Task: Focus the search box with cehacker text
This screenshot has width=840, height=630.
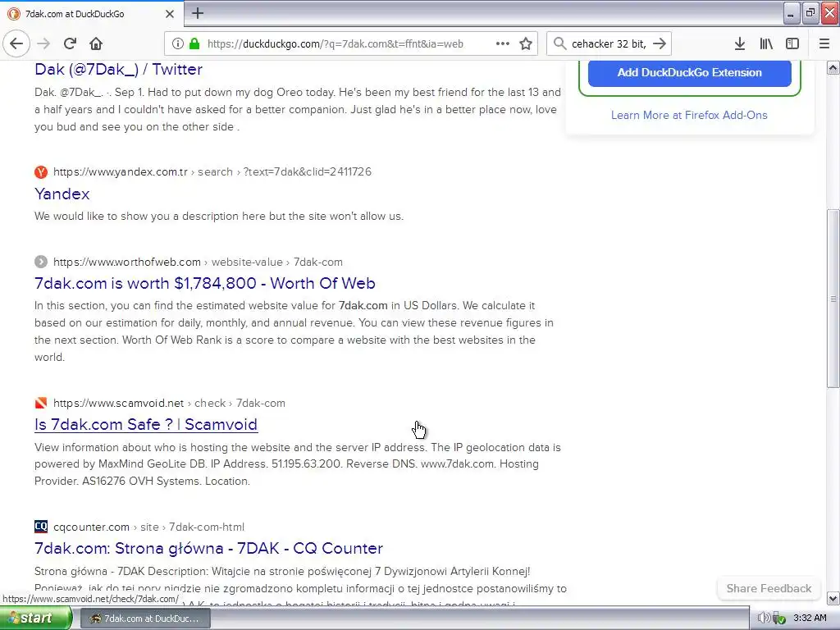Action: pos(609,43)
